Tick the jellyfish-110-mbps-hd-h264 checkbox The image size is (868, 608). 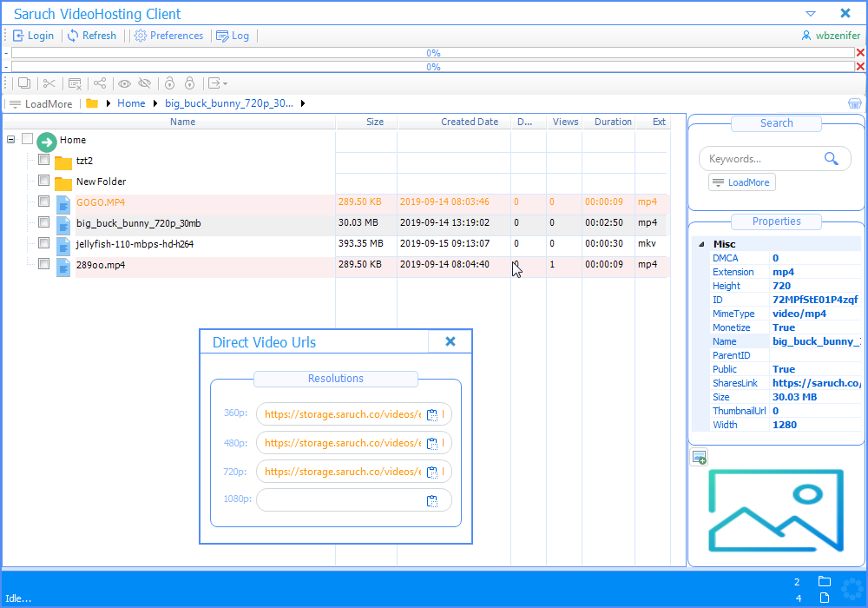point(43,243)
